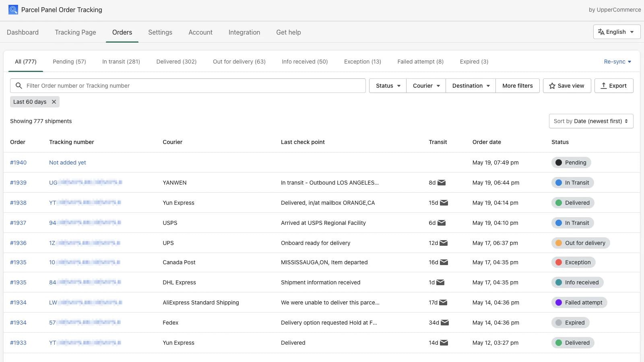Click the envelope icon on the Fedex shipment

[x=444, y=322]
